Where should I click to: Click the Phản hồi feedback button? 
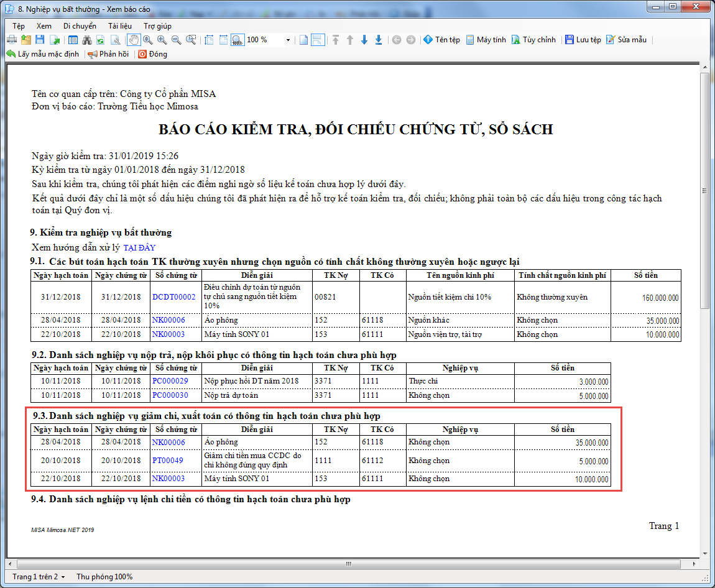108,54
